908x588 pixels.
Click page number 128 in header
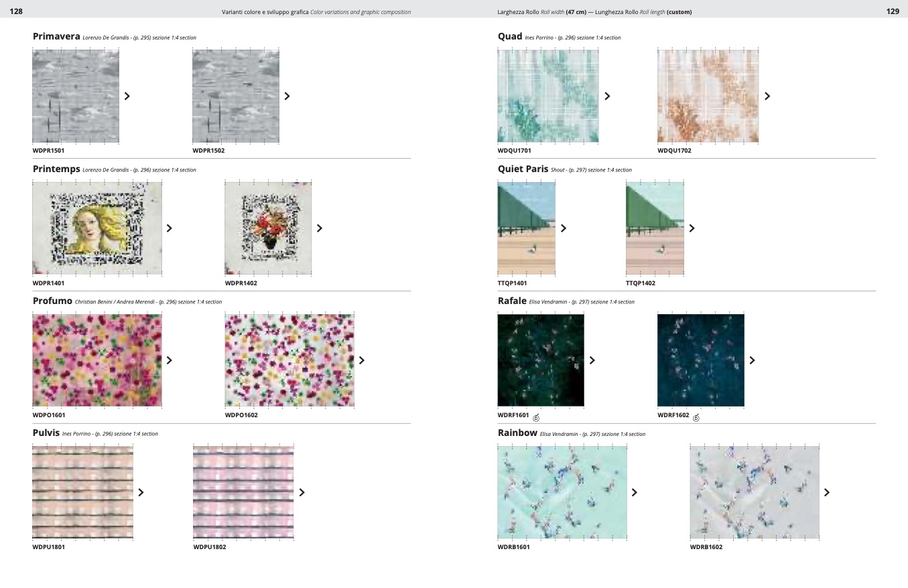tap(16, 11)
